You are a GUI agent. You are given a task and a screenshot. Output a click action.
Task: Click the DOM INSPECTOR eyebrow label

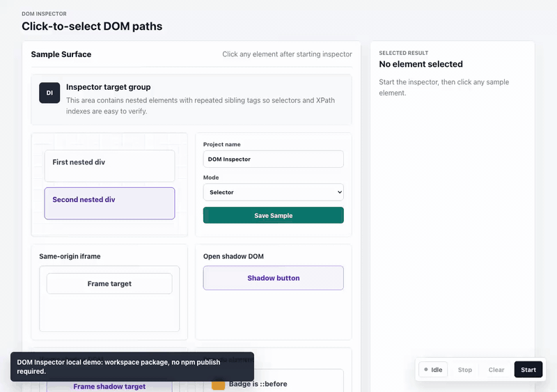click(x=44, y=14)
